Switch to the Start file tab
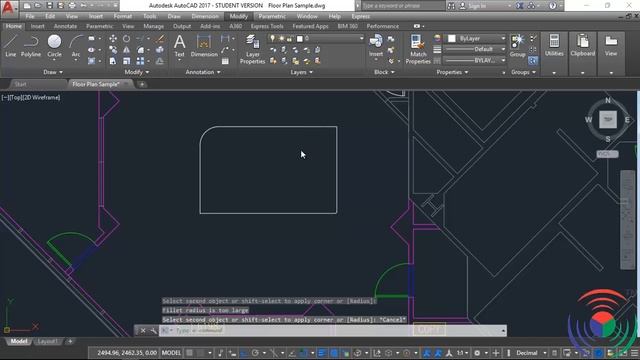The image size is (640, 360). (20, 84)
